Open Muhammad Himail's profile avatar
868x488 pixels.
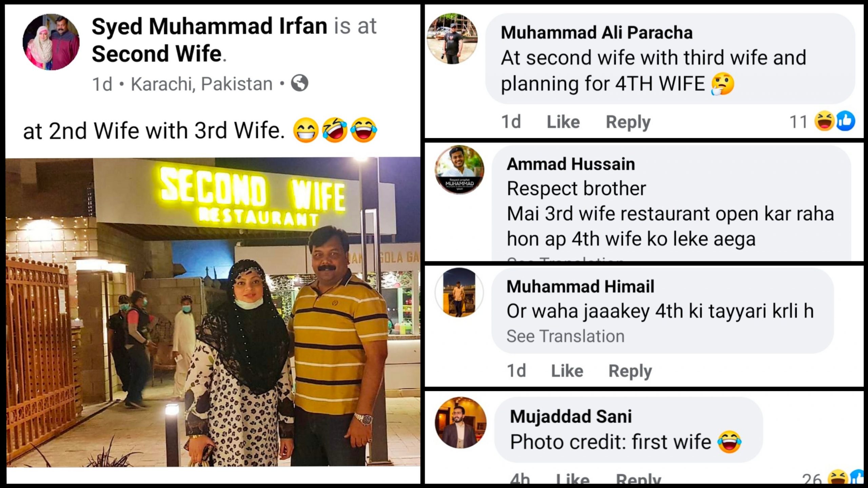tap(459, 293)
